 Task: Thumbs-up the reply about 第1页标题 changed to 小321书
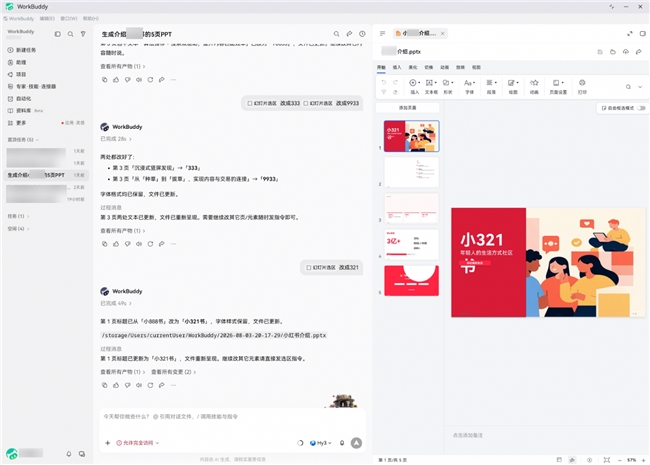(x=116, y=385)
